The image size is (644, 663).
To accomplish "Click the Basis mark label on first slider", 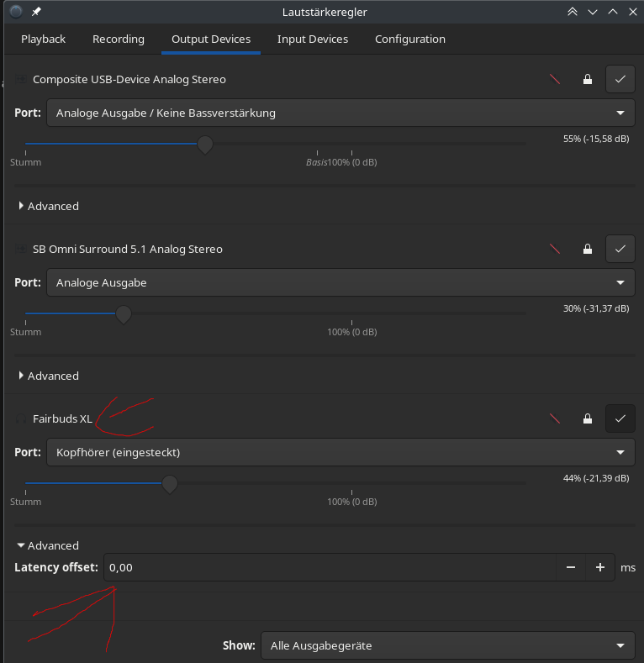I will point(316,162).
